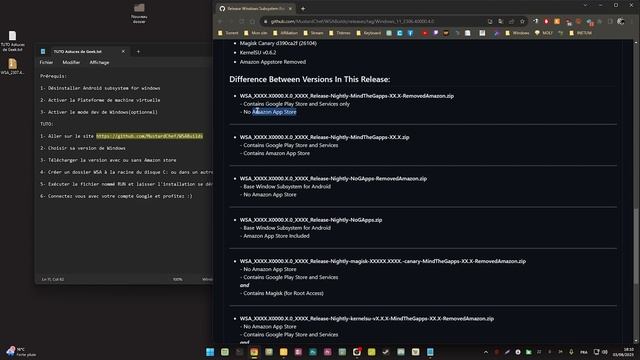640x360 pixels.
Task: Open the Notepad app in taskbar
Action: (x=430, y=352)
